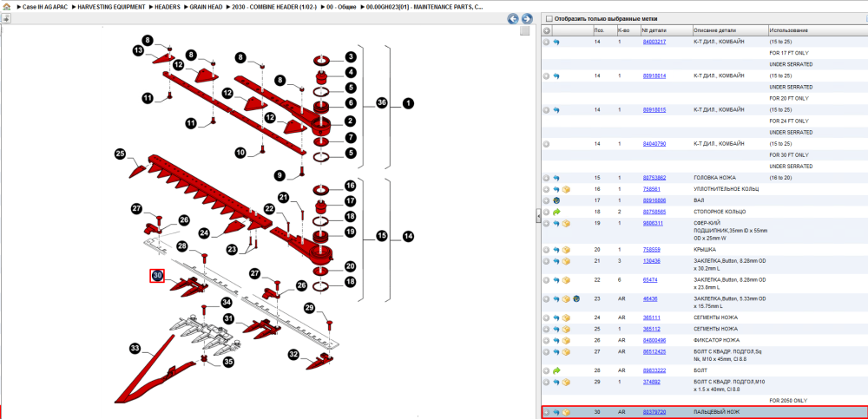Select callout 14 in the diagram

tap(409, 236)
